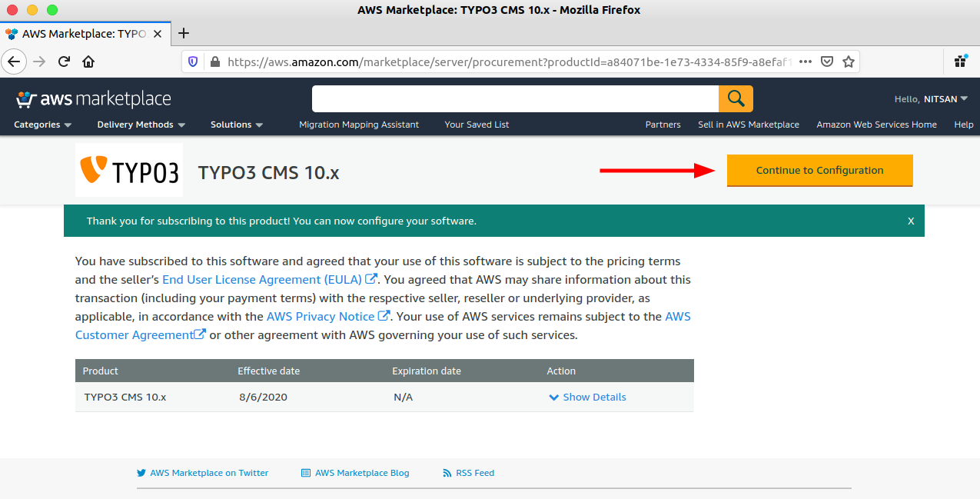980x499 pixels.
Task: Dismiss the green subscription banner
Action: coord(911,221)
